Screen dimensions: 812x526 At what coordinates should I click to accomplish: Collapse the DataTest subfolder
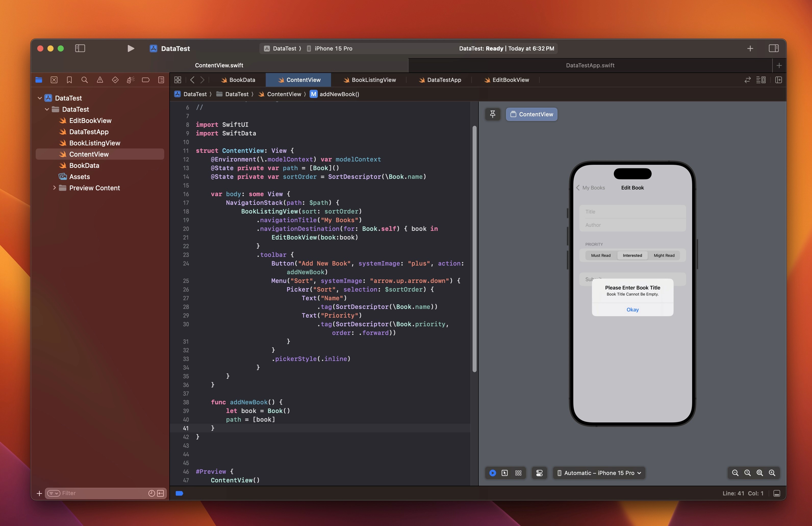(x=47, y=109)
